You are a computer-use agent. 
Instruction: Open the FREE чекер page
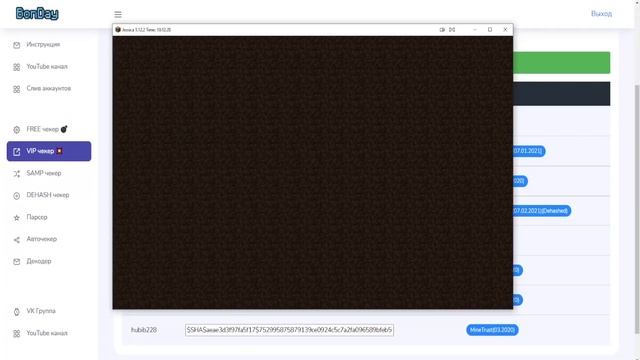click(x=42, y=129)
